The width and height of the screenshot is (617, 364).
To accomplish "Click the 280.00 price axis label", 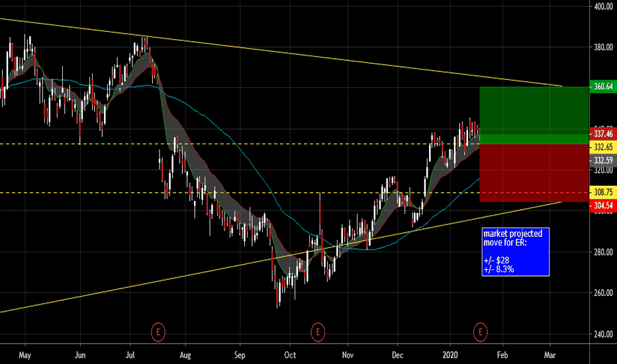I will [603, 252].
